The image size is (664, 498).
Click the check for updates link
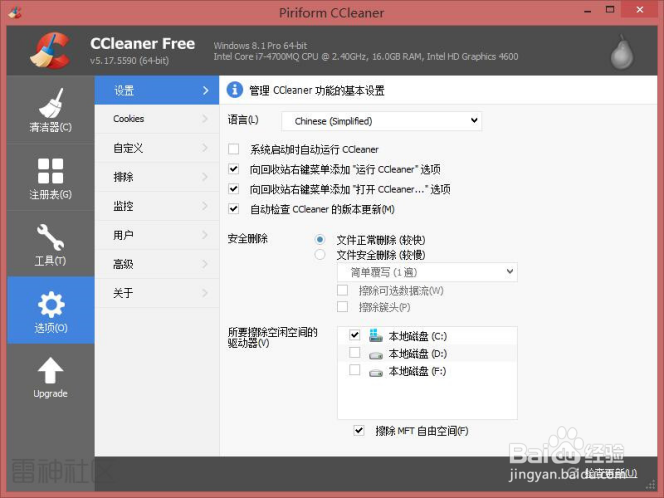[x=610, y=473]
